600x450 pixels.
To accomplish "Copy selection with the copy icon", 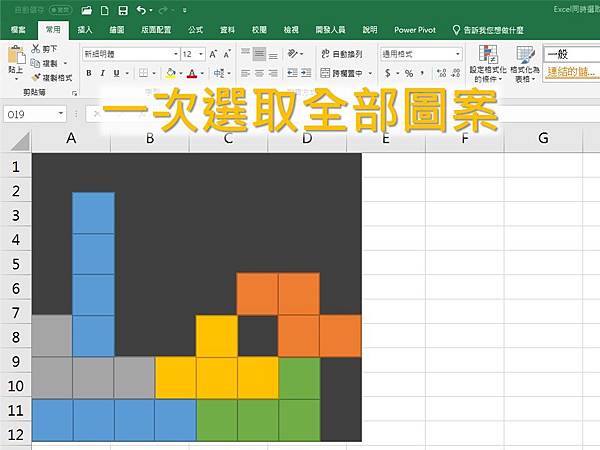I will tap(35, 63).
